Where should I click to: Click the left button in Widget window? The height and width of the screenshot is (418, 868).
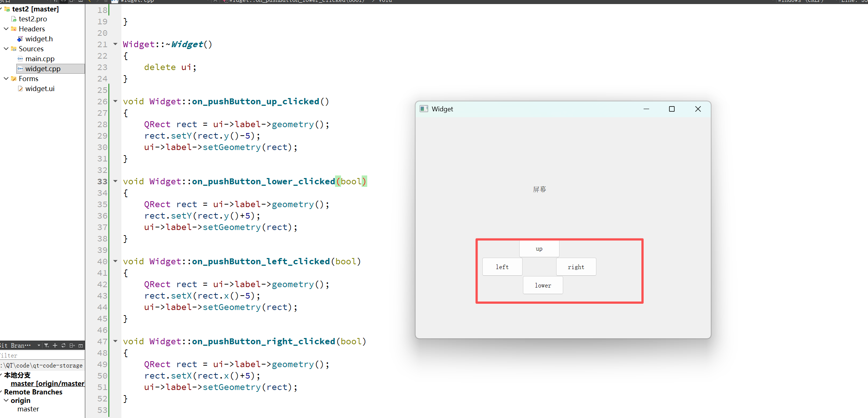click(x=502, y=267)
